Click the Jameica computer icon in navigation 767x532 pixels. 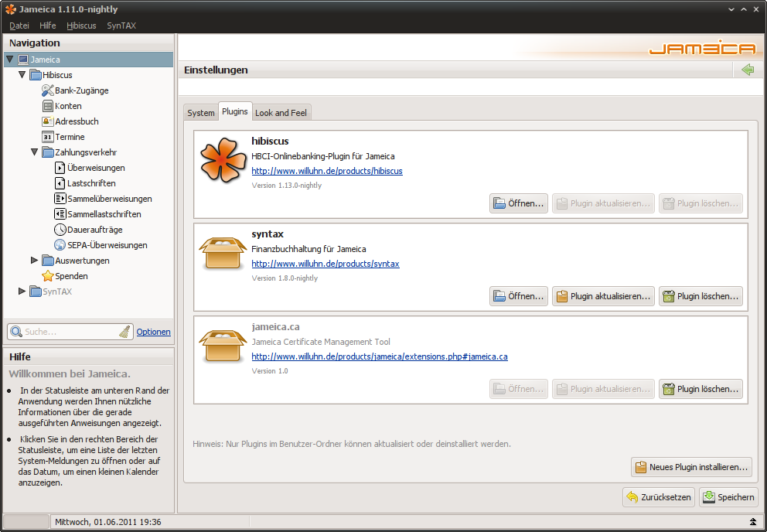pyautogui.click(x=23, y=60)
